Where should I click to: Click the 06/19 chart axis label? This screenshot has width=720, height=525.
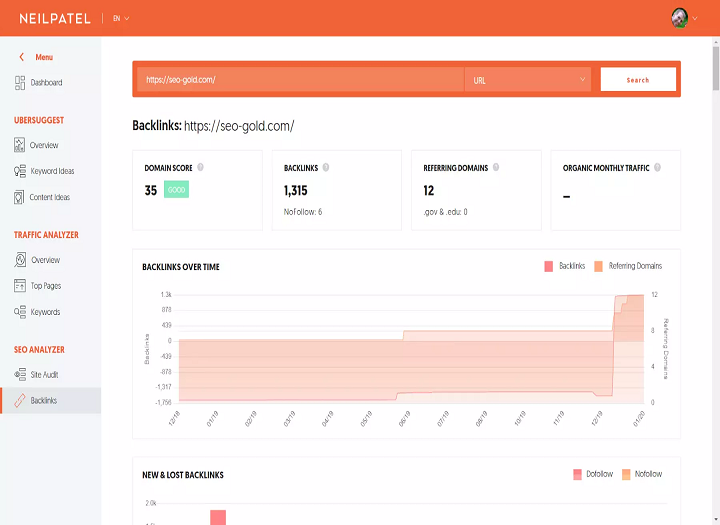[x=404, y=419]
